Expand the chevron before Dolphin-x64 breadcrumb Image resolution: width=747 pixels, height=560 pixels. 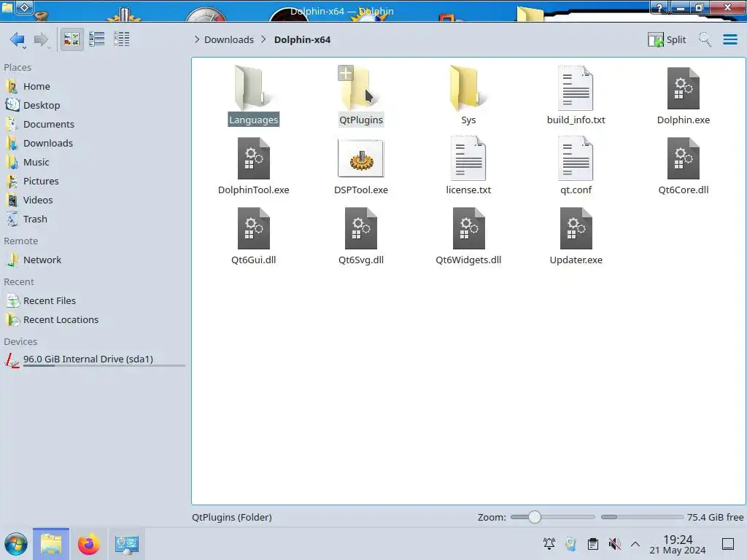click(x=263, y=39)
